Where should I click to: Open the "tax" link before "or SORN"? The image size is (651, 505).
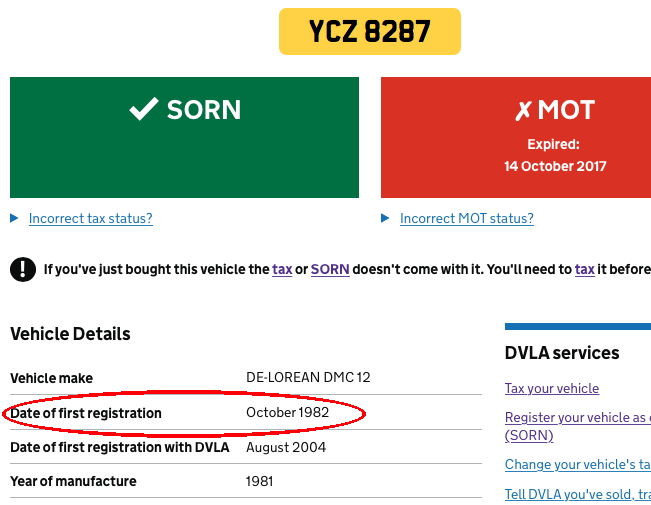[x=282, y=269]
